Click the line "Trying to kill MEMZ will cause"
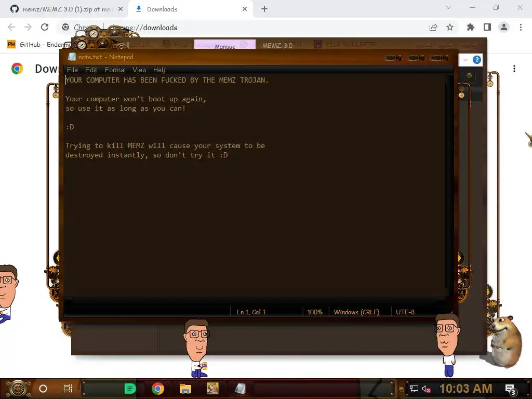 pyautogui.click(x=165, y=146)
